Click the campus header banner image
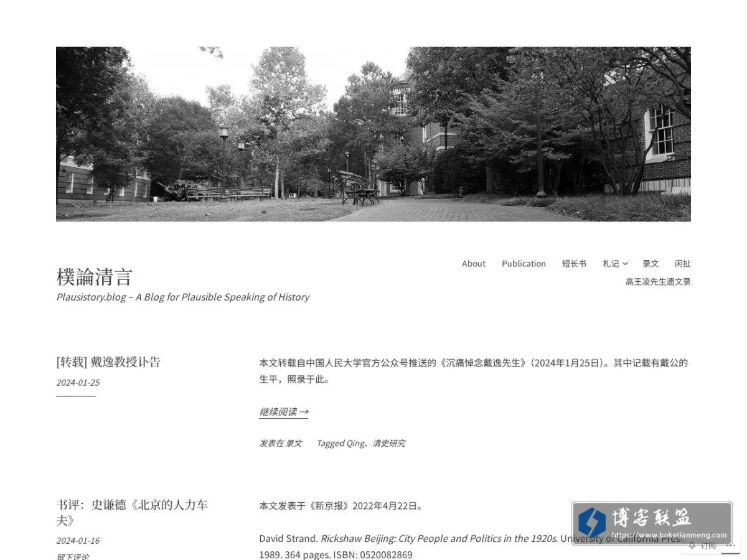 374,134
